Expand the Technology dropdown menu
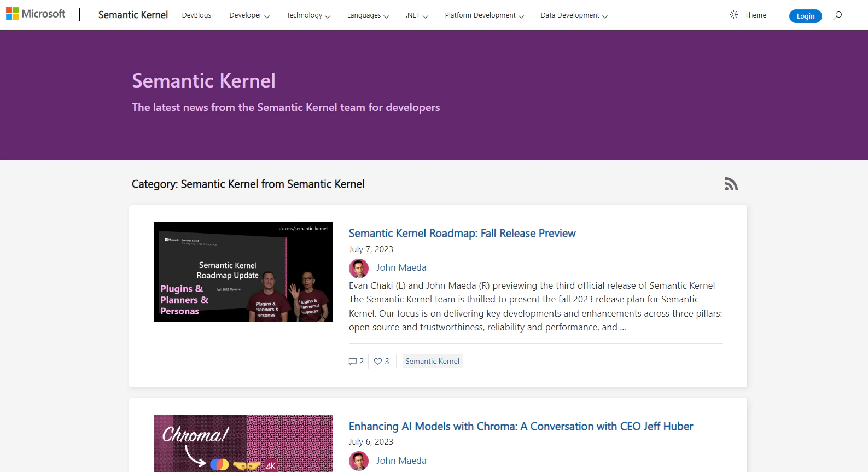The width and height of the screenshot is (868, 472). (x=308, y=15)
